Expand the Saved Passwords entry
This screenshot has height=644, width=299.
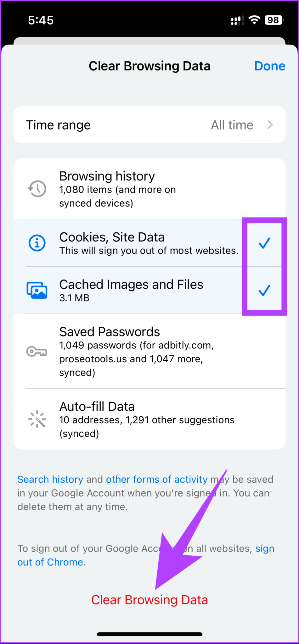tap(149, 351)
